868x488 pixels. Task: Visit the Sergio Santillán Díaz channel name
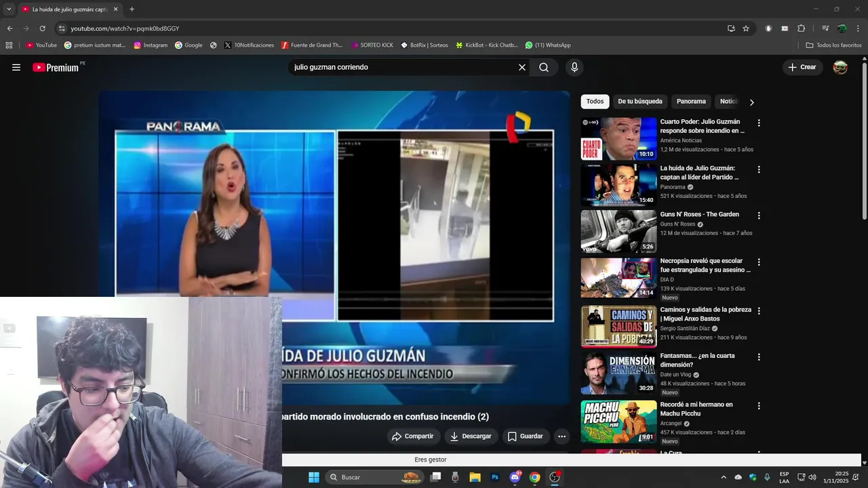point(685,329)
